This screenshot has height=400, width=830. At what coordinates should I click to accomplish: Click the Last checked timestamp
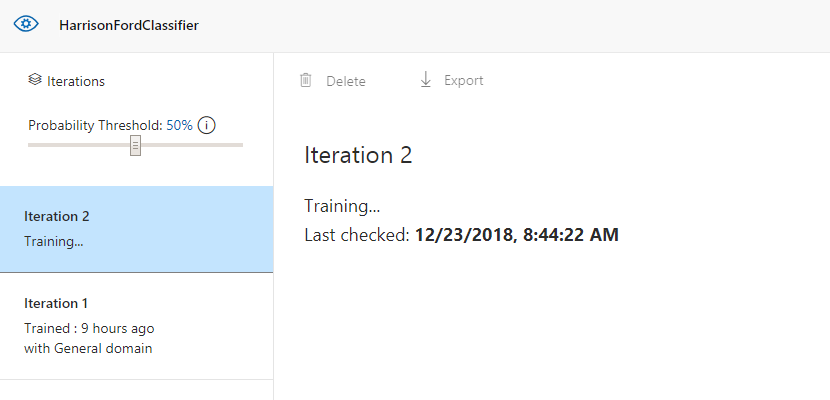pyautogui.click(x=516, y=236)
